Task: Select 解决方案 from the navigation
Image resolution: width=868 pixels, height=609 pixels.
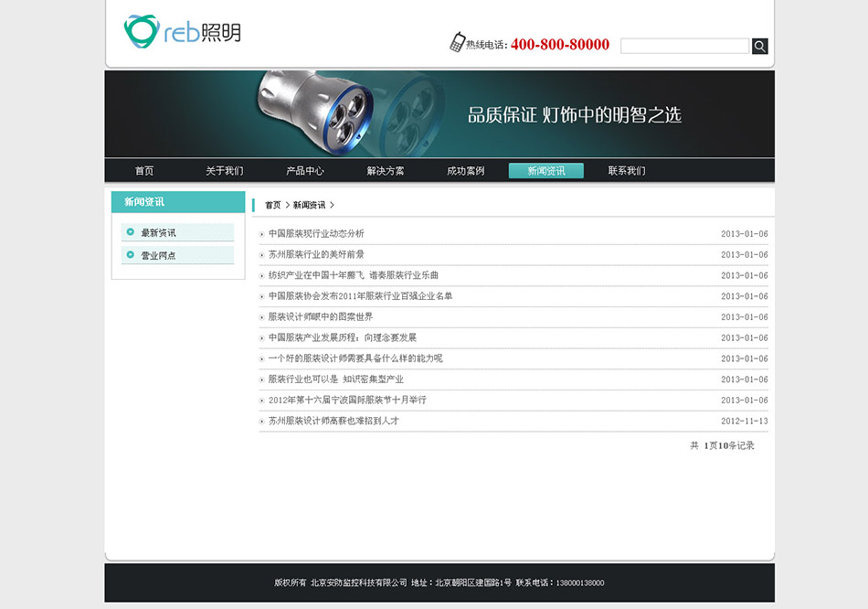Action: [x=386, y=171]
